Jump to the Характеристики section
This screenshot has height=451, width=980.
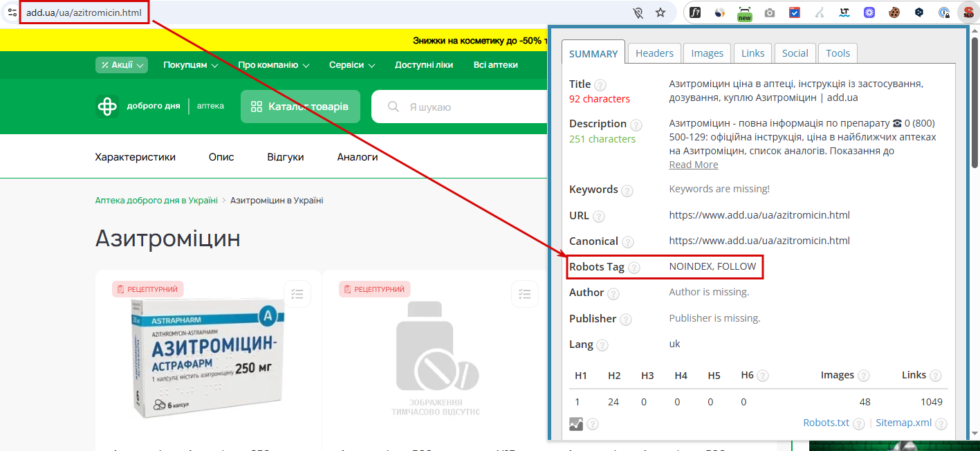[136, 157]
